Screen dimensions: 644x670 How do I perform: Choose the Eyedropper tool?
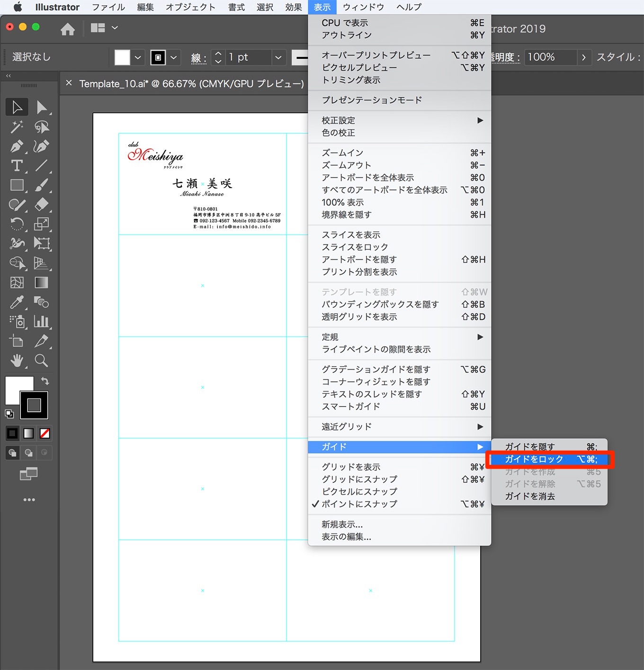point(17,302)
